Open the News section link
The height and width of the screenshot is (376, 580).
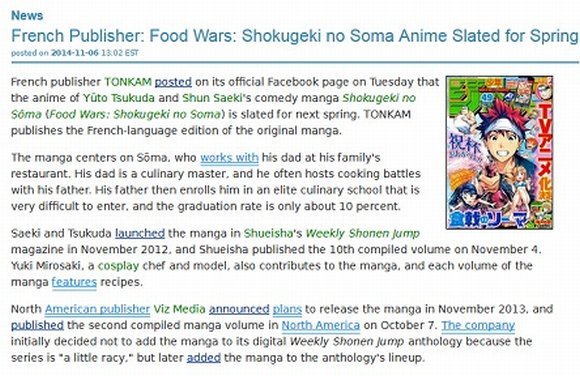pyautogui.click(x=27, y=16)
